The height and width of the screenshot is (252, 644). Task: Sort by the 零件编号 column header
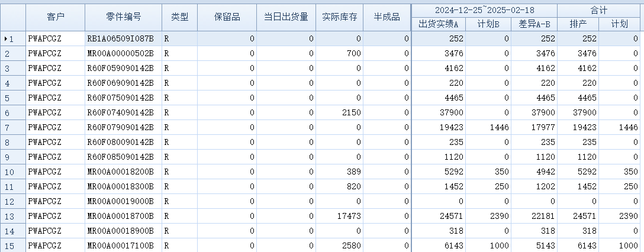123,17
